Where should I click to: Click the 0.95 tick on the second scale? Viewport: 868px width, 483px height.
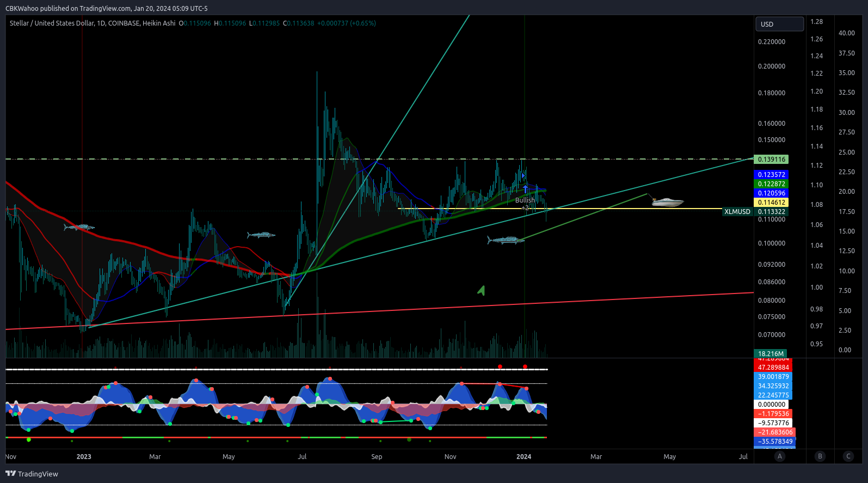pyautogui.click(x=816, y=344)
